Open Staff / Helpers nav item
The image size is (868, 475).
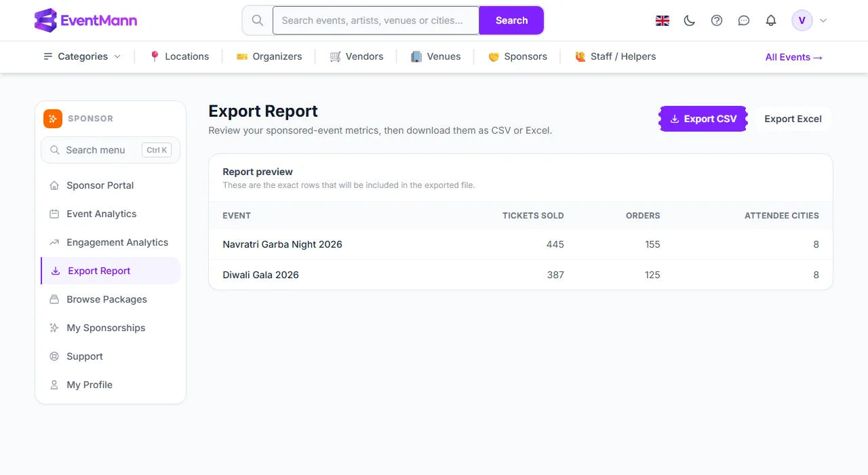tap(615, 56)
